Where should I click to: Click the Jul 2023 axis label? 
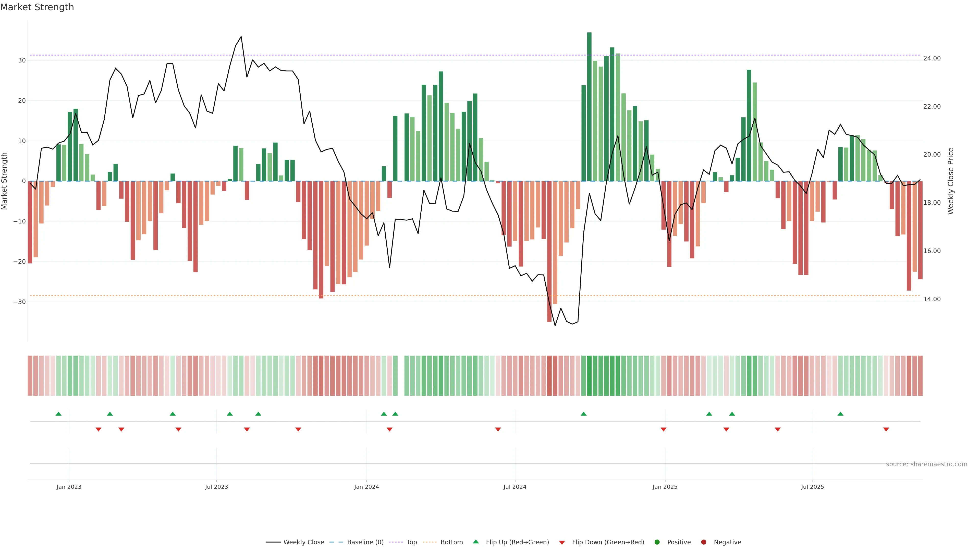tap(216, 487)
